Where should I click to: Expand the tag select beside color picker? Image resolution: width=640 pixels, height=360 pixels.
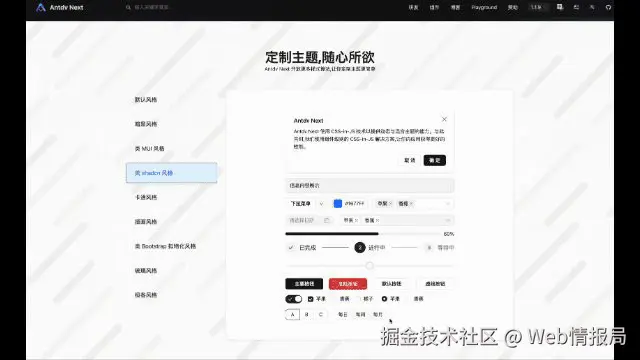click(448, 203)
